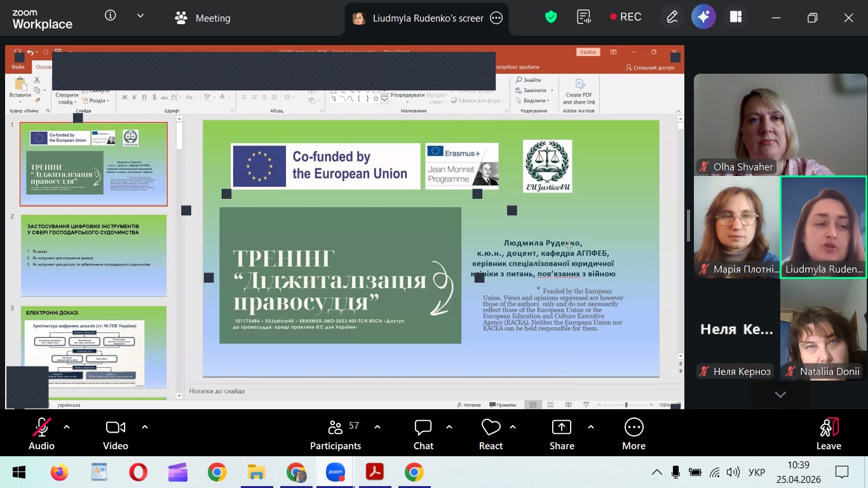
Task: Leave the meeting
Action: [829, 434]
